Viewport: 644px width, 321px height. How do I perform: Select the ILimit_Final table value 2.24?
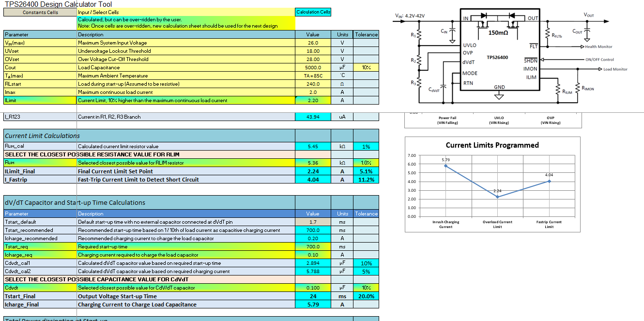click(x=313, y=171)
